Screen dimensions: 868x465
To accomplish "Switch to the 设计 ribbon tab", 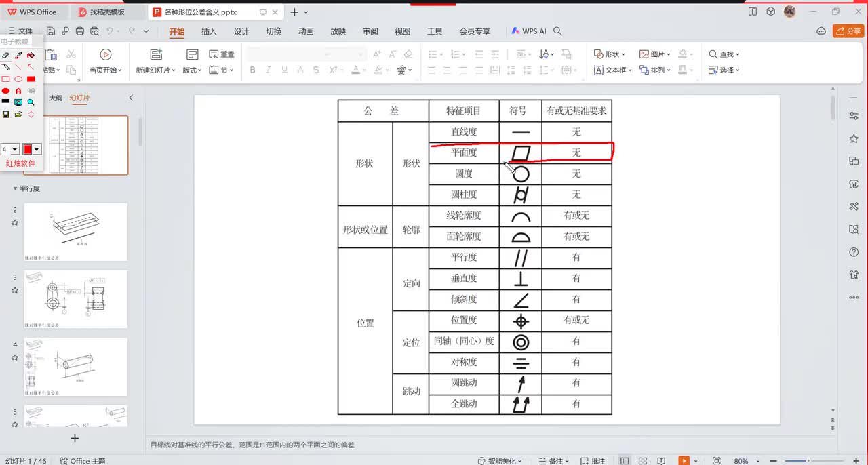I will tap(241, 31).
